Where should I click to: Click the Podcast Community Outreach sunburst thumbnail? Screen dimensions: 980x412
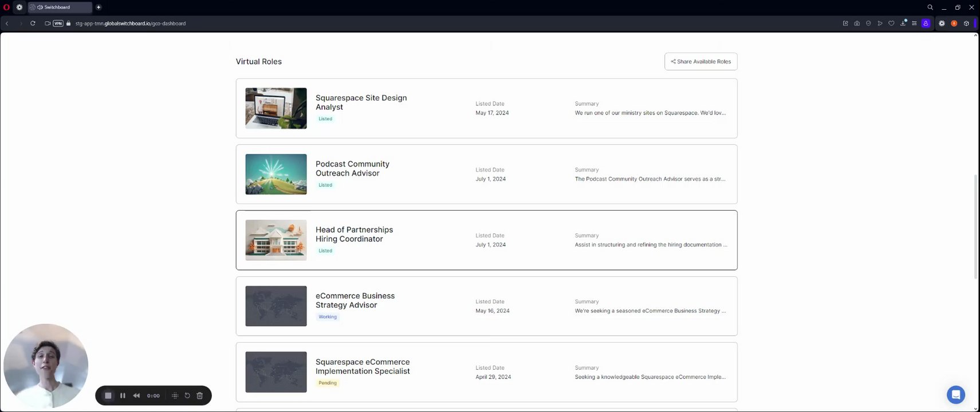(x=276, y=175)
